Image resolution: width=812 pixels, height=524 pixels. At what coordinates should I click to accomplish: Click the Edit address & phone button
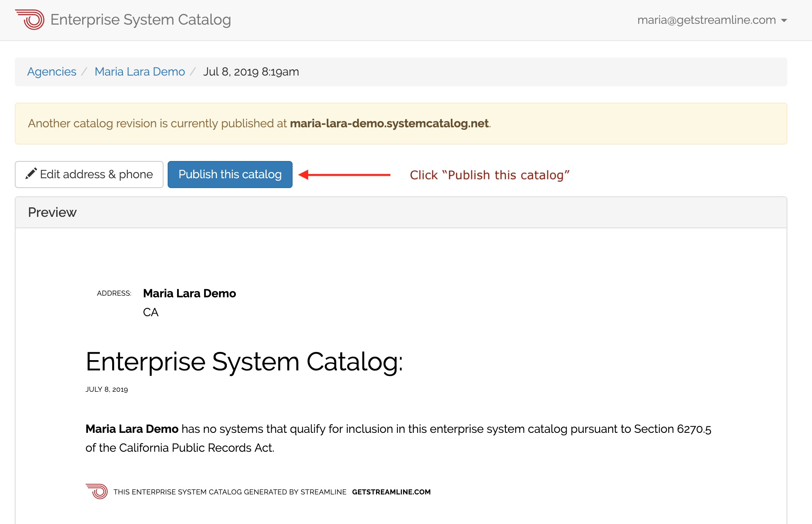point(89,174)
